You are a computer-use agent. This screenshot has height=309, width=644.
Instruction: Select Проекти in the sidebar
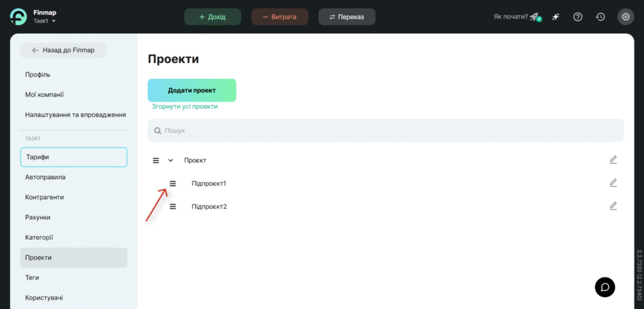click(x=74, y=257)
